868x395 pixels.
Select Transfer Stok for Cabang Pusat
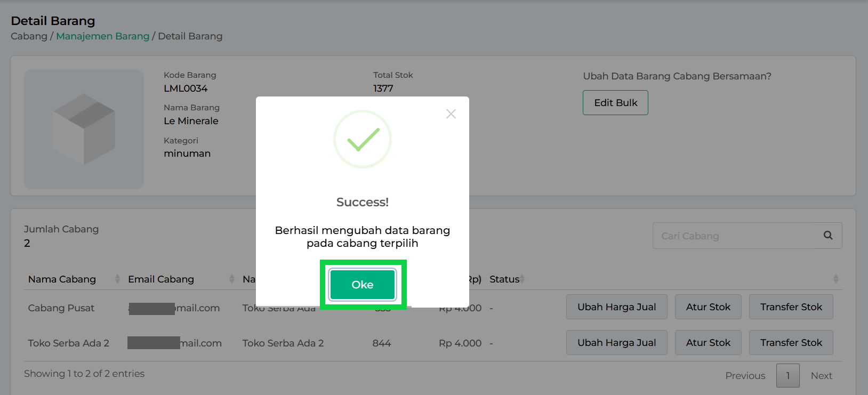(x=791, y=307)
